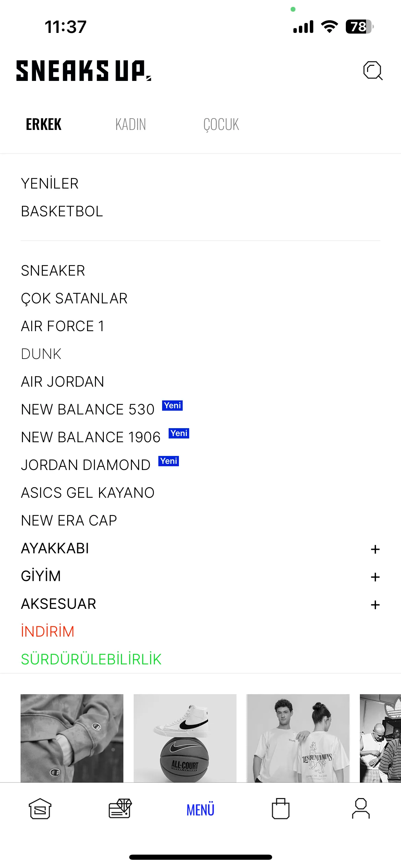Viewport: 401px width, 868px height.
Task: Select the ERKEK tab
Action: (x=44, y=124)
